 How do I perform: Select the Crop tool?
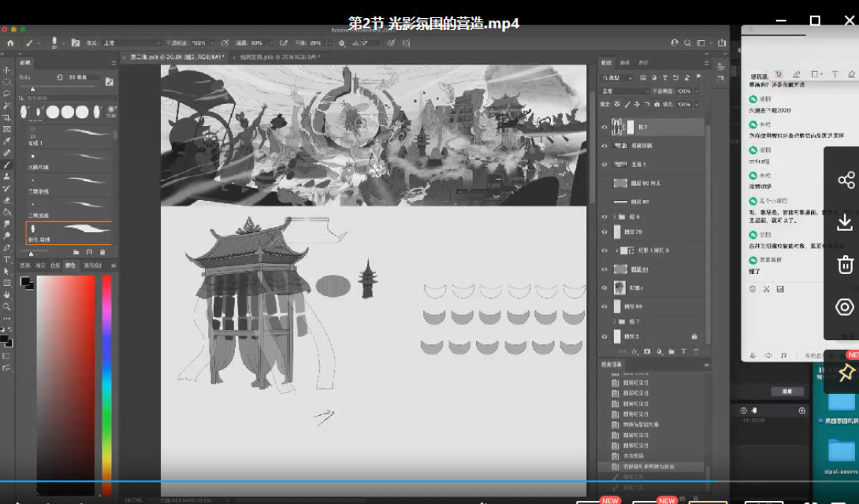(x=6, y=117)
